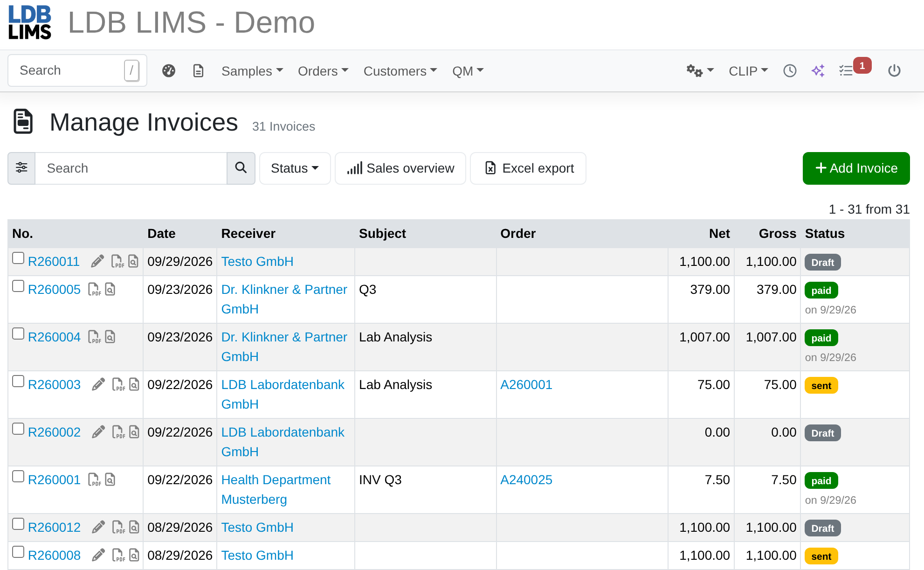The width and height of the screenshot is (924, 570).
Task: Select checkbox for invoice R260011
Action: click(18, 258)
